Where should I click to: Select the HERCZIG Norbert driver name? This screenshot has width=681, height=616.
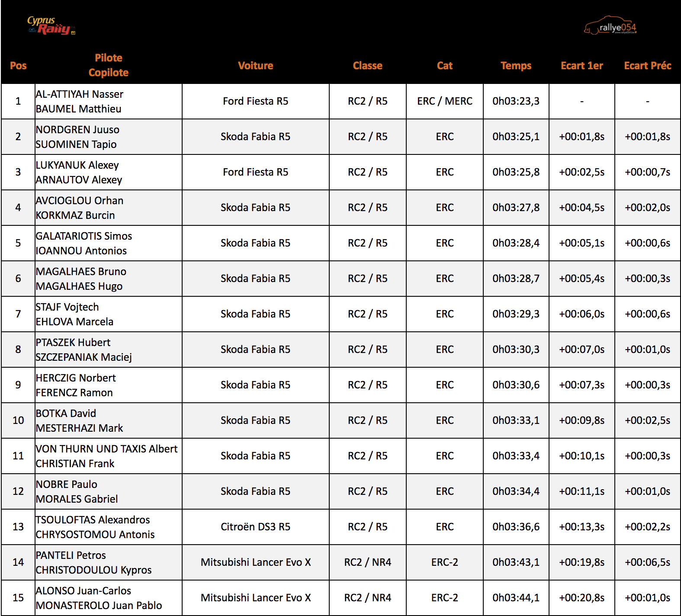tap(76, 378)
